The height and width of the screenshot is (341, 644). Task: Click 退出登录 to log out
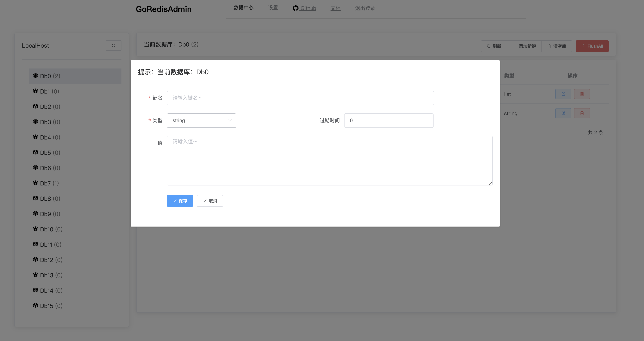point(365,8)
